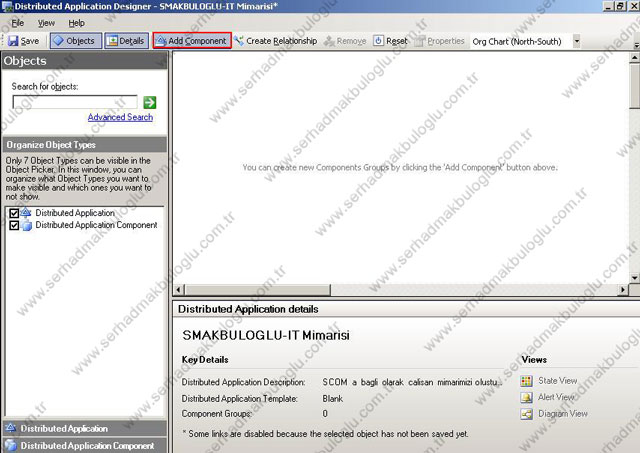Click the horizontal scrollbar thumb
This screenshot has height=453, width=640.
[258, 290]
